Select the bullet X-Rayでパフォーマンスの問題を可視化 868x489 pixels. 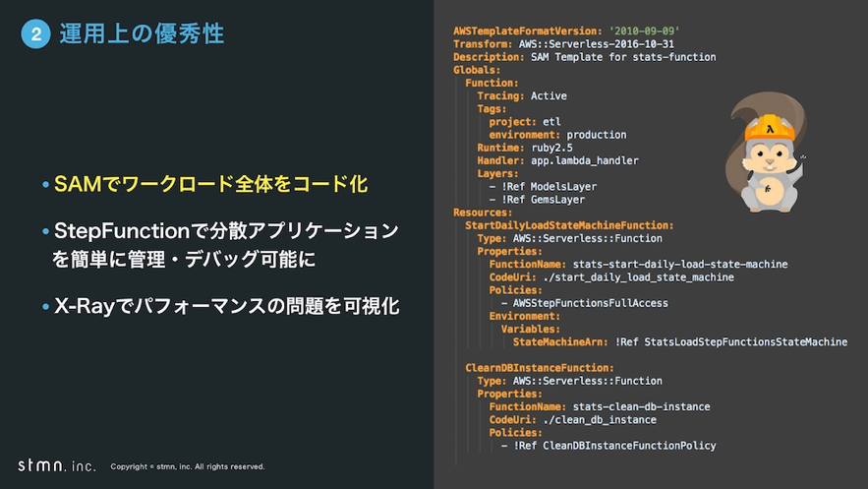(x=226, y=306)
